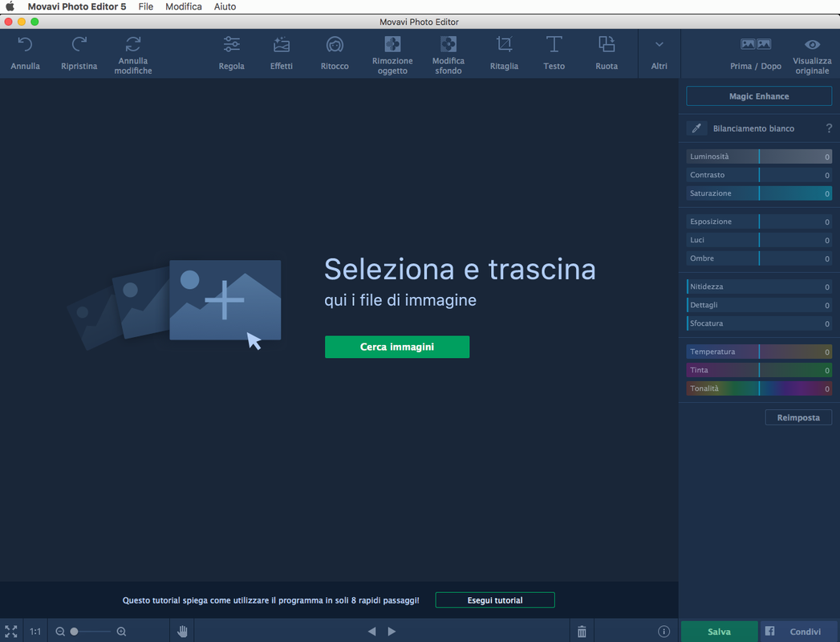Click the Temperatura color slider
This screenshot has width=840, height=642.
[x=759, y=351]
